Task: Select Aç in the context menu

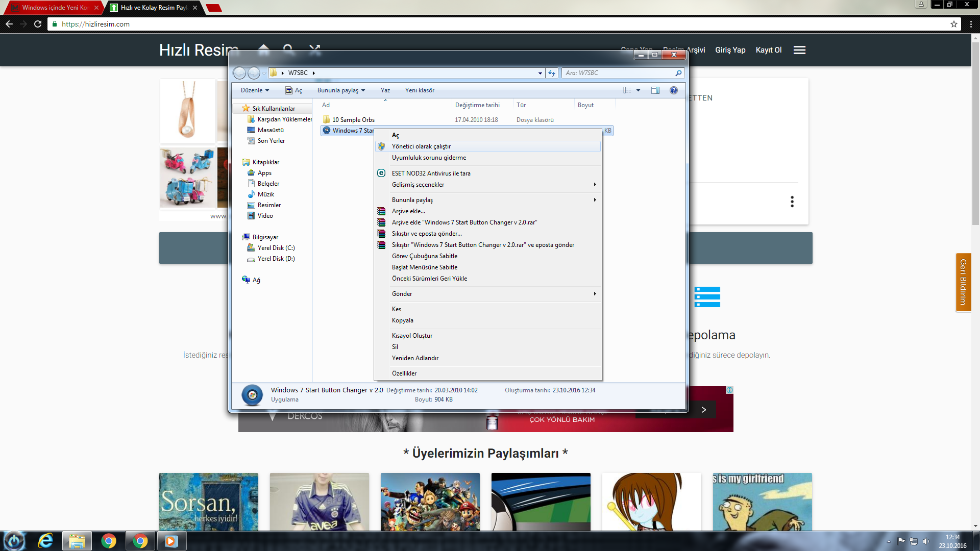Action: (488, 135)
